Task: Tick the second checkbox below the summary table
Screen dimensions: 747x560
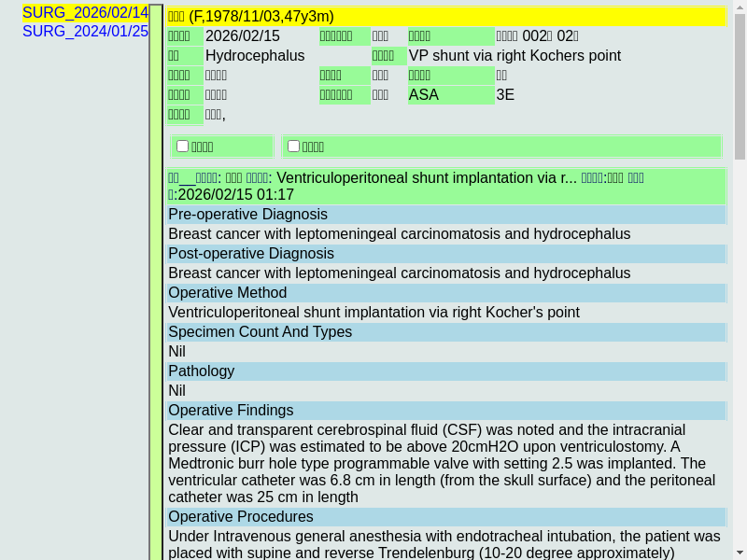Action: (294, 146)
